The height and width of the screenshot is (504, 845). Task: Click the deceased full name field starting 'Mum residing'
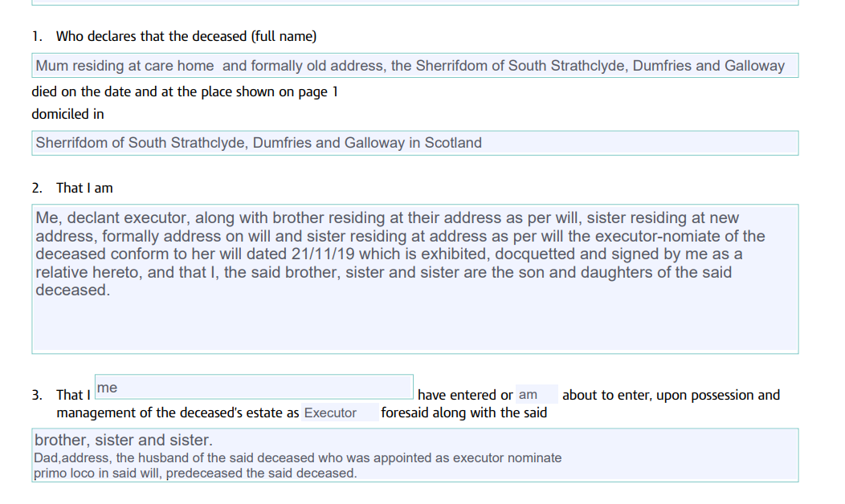pos(415,66)
